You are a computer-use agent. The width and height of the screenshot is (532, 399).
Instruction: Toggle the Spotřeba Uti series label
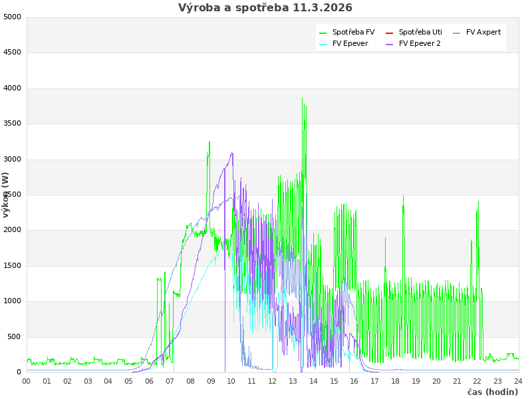pos(420,32)
